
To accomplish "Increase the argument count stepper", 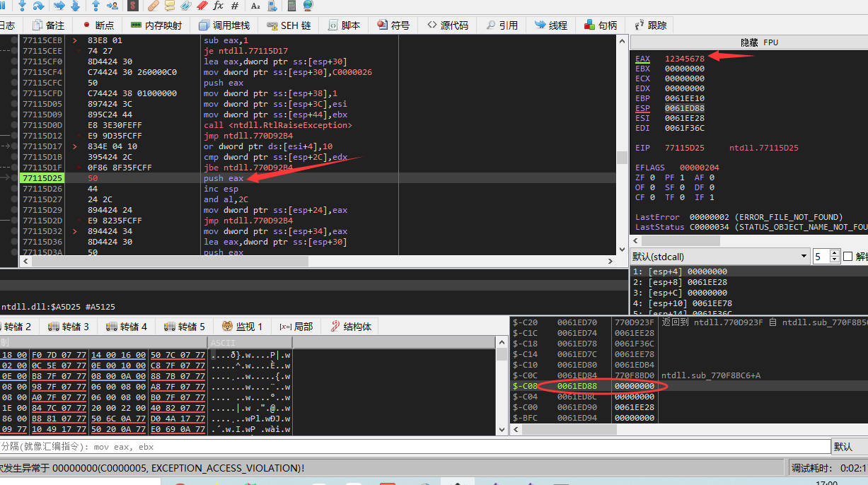I will click(x=834, y=253).
